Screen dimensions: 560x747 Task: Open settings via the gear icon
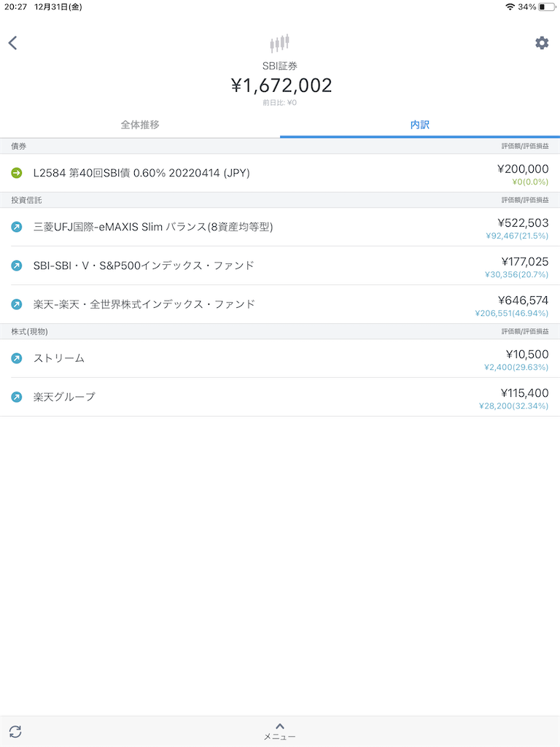(x=542, y=43)
